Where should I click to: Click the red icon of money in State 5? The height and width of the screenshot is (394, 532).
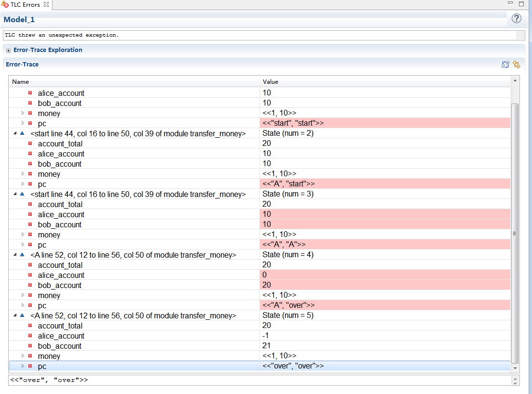[x=30, y=356]
